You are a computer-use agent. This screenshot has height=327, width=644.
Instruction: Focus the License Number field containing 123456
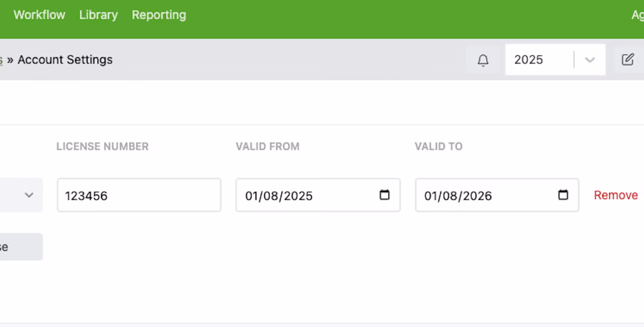point(139,195)
